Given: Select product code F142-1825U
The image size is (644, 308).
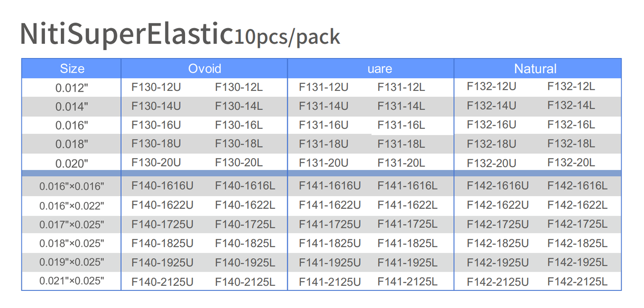Looking at the screenshot, I should [x=497, y=243].
